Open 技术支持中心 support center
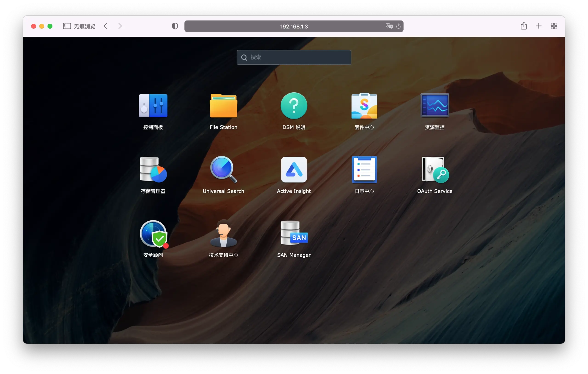Image resolution: width=588 pixels, height=374 pixels. pyautogui.click(x=223, y=233)
